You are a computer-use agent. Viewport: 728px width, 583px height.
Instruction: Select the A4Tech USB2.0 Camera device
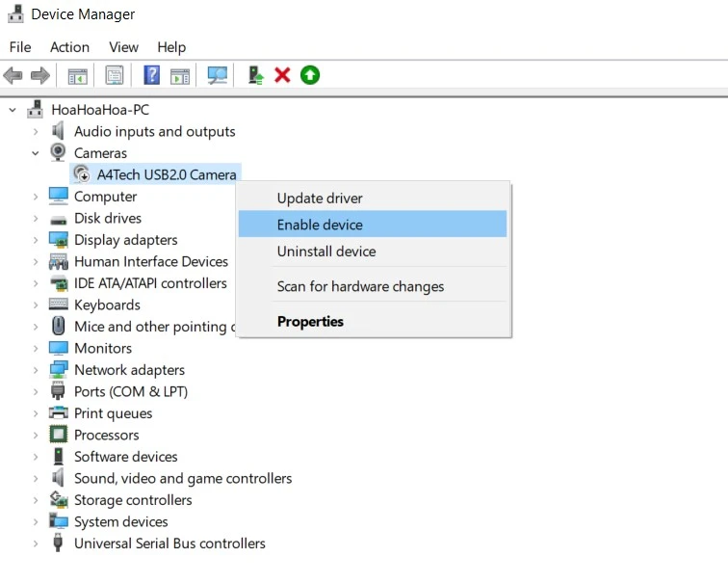coord(166,174)
